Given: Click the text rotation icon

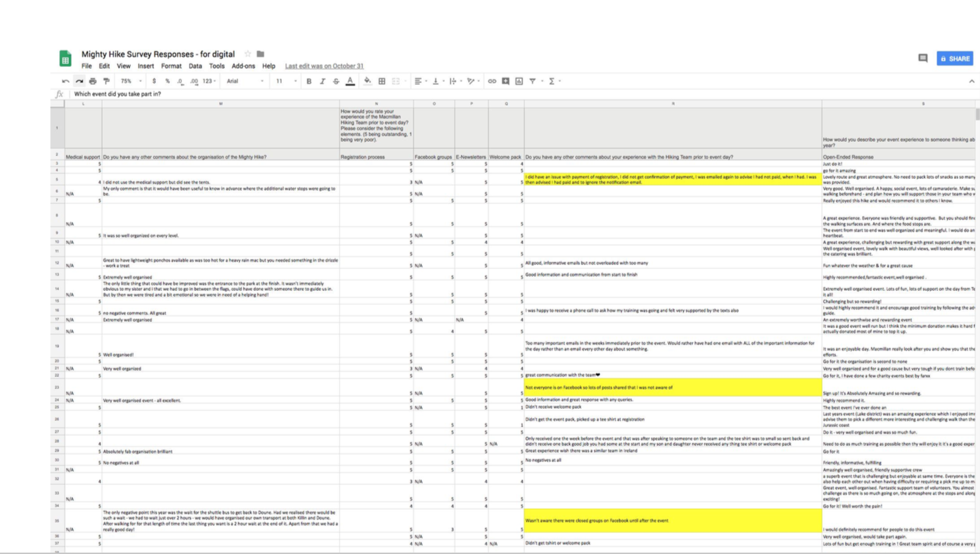Looking at the screenshot, I should click(471, 81).
